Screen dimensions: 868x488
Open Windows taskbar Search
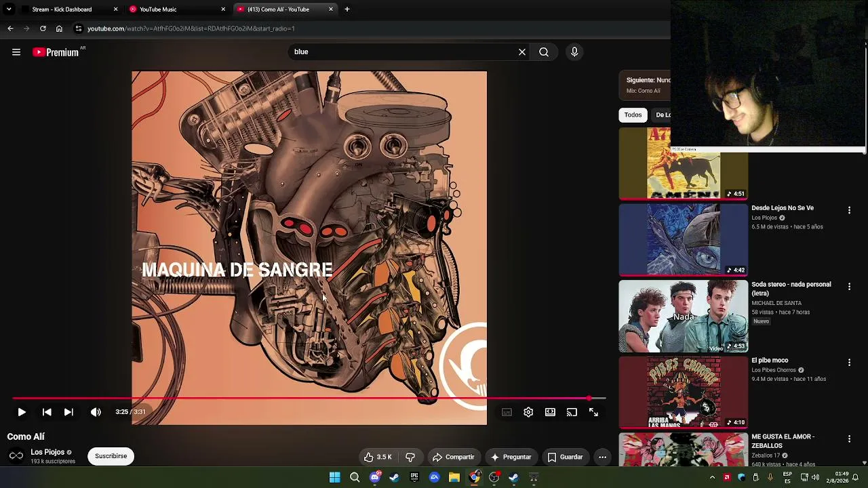click(355, 478)
